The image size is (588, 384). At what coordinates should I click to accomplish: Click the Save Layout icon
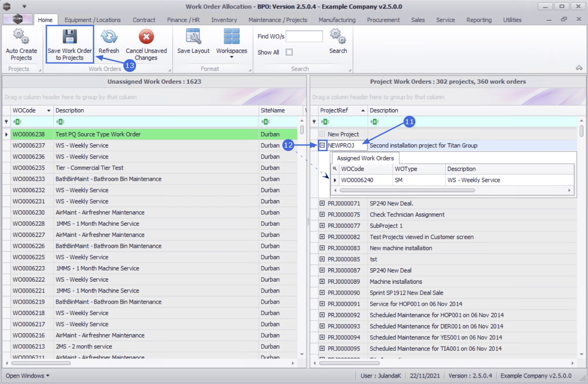[193, 37]
